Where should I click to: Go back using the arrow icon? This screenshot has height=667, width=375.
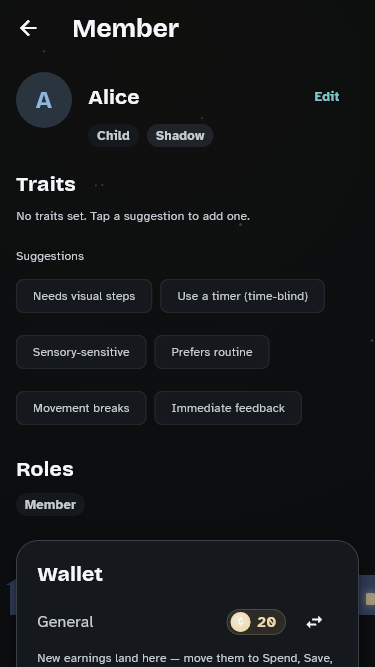pyautogui.click(x=28, y=29)
